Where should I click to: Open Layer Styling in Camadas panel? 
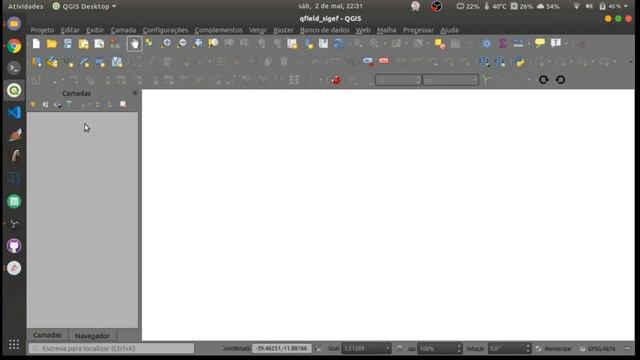(33, 105)
